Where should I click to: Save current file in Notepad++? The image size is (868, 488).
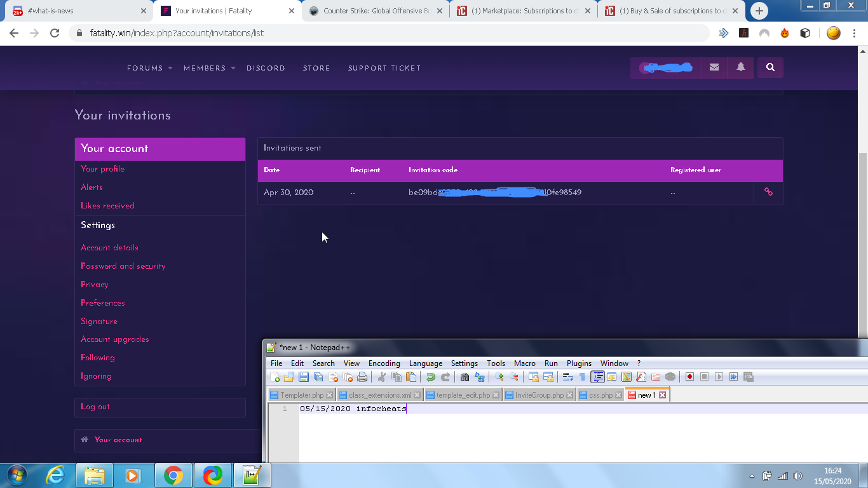click(x=304, y=377)
